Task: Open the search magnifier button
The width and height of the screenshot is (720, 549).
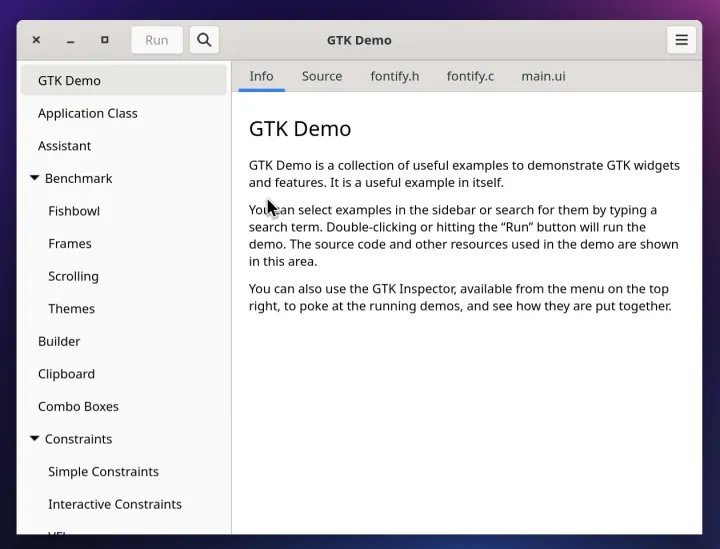Action: pyautogui.click(x=204, y=40)
